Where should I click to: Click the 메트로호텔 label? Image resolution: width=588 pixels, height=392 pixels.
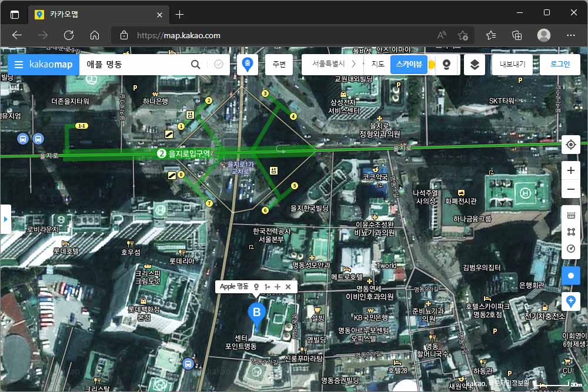347,277
